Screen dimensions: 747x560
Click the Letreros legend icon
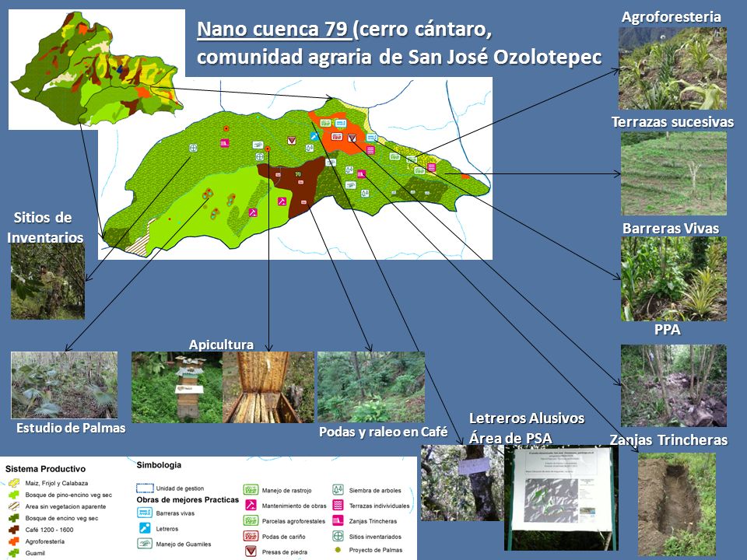(145, 528)
